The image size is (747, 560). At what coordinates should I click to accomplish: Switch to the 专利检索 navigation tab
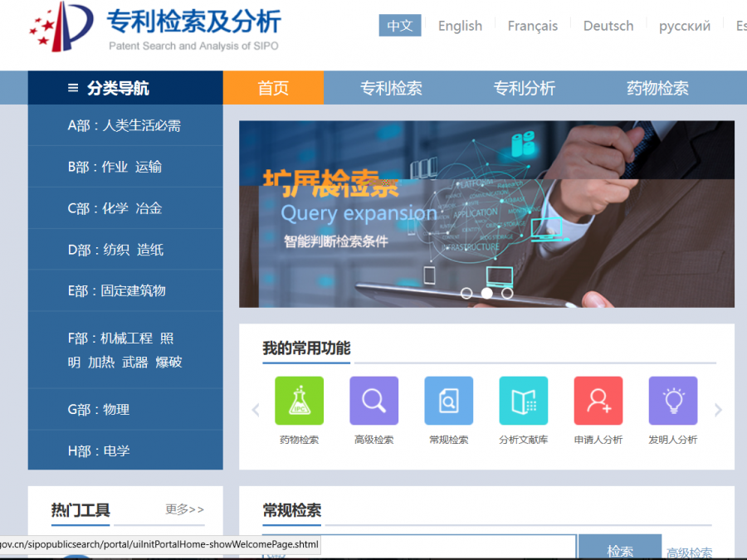(391, 88)
